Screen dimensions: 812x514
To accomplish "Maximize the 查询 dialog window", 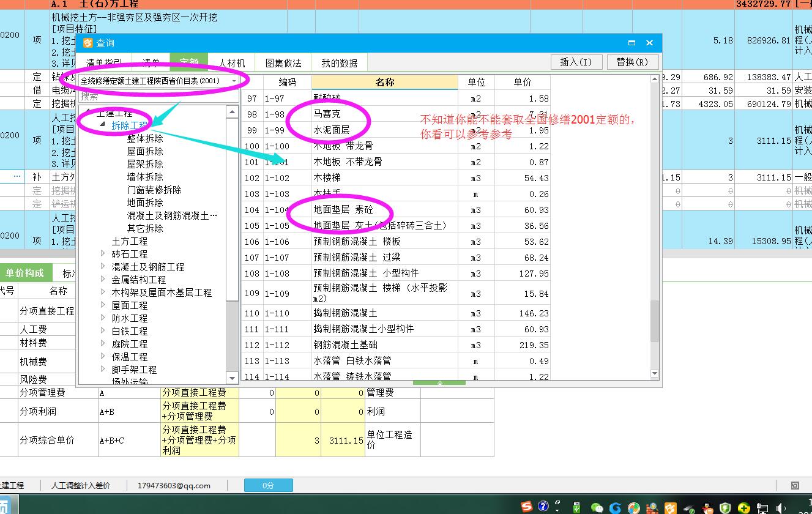I will (631, 43).
